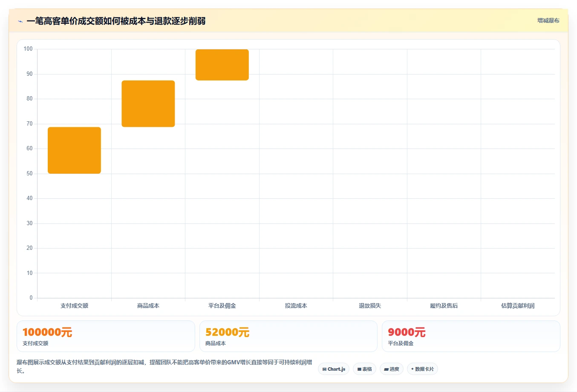Click the y-axis value 50

(x=29, y=173)
